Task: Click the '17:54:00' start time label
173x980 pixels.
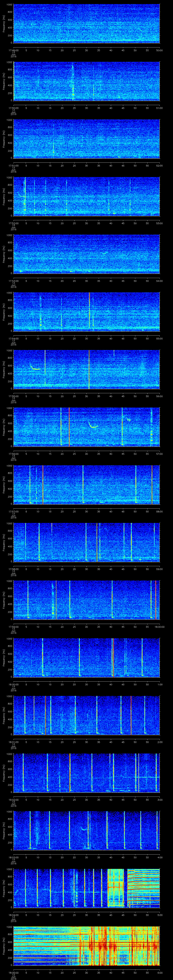Action: 13,339
